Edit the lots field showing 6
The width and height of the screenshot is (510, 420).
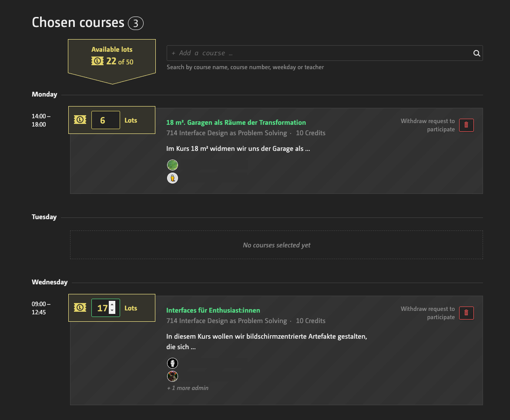point(106,120)
